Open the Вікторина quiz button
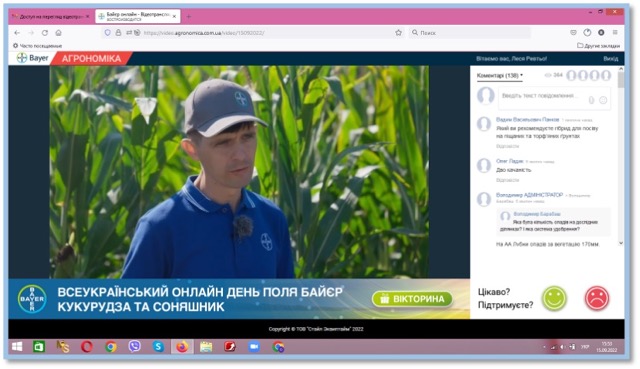640x369 pixels. click(412, 299)
